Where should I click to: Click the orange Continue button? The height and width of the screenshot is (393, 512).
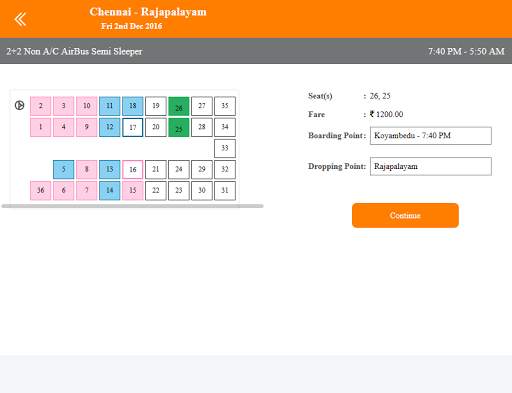point(405,215)
